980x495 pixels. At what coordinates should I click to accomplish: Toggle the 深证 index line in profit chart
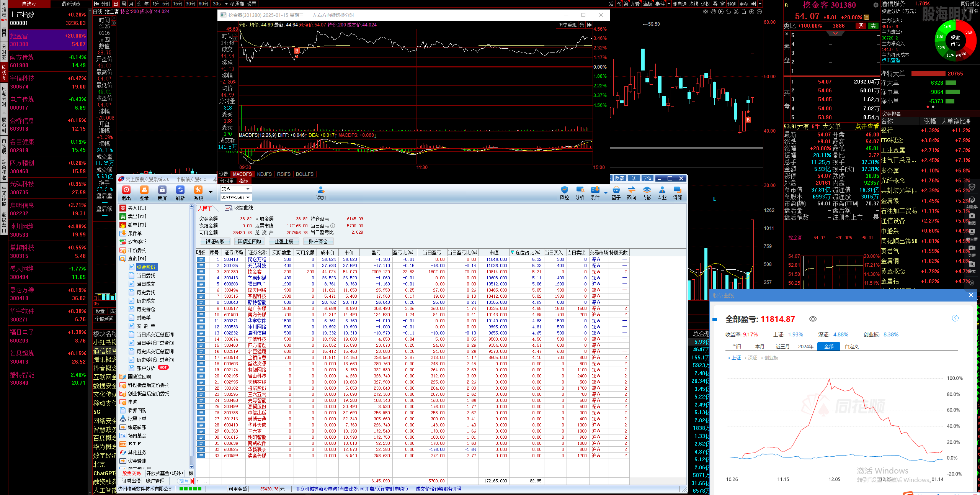click(751, 358)
